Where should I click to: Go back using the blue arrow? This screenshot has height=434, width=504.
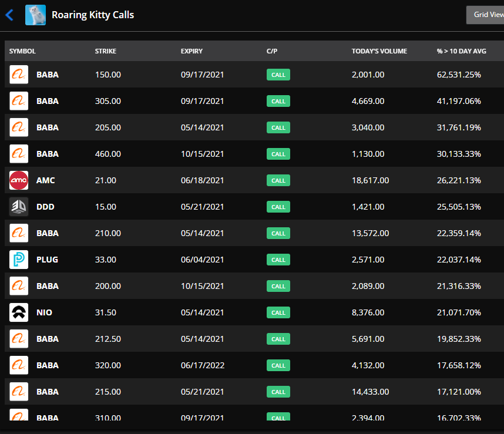[x=9, y=15]
